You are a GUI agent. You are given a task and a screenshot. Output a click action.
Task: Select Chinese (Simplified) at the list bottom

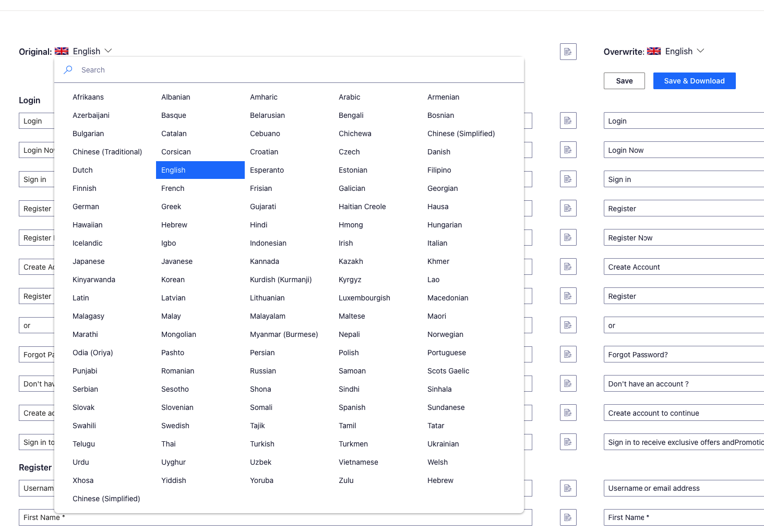tap(106, 499)
